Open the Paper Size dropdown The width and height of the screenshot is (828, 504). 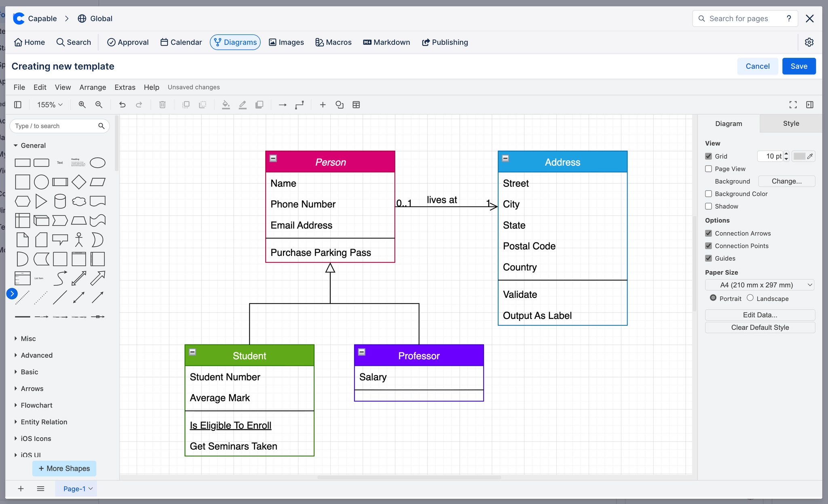tap(759, 285)
